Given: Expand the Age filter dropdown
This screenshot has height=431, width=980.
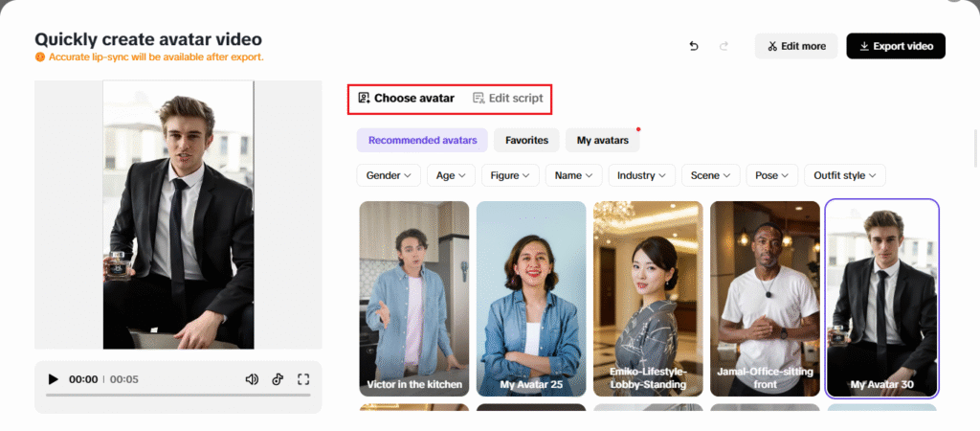Looking at the screenshot, I should coord(452,176).
